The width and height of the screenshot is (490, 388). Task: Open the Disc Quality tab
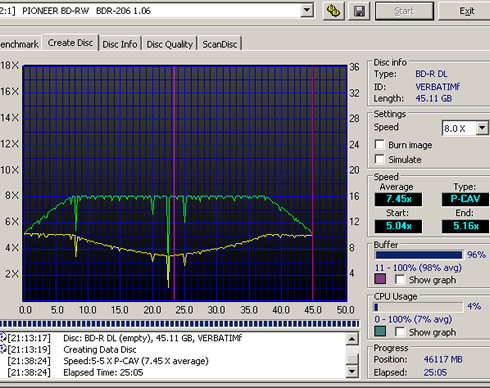[x=170, y=44]
